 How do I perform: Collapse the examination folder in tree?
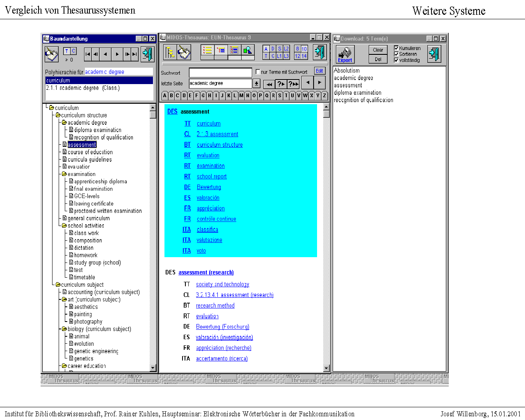[64, 174]
